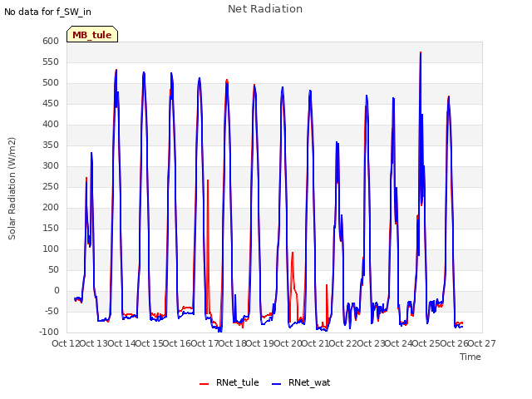Image resolution: width=532 pixels, height=399 pixels.
Task: Click the Solar Radiation (W/m2) axis label
Action: pyautogui.click(x=12, y=189)
